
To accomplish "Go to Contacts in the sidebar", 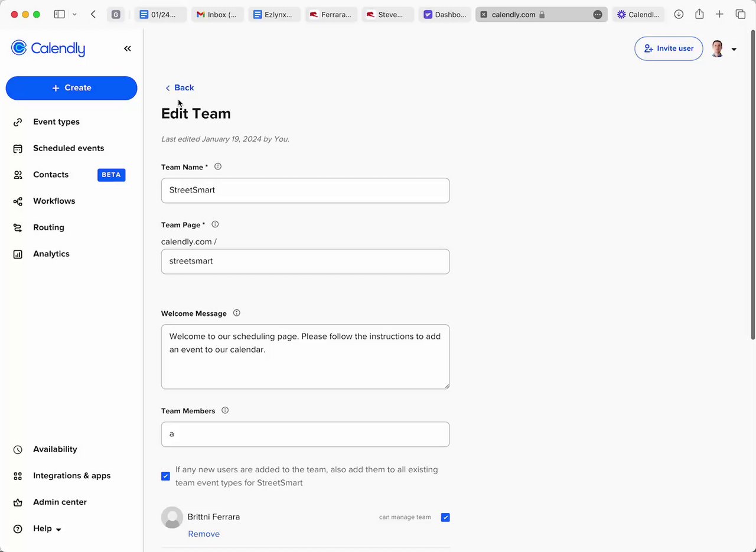I will [x=51, y=175].
